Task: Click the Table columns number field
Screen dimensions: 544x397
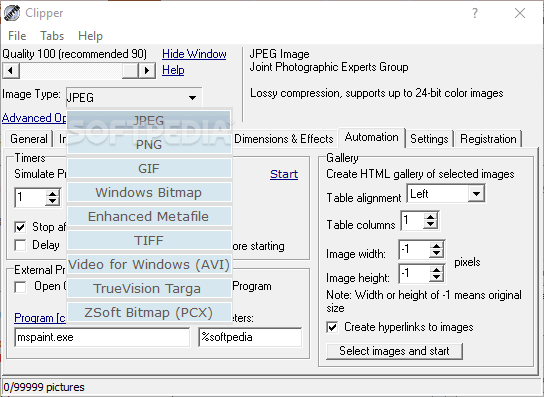Action: (413, 220)
